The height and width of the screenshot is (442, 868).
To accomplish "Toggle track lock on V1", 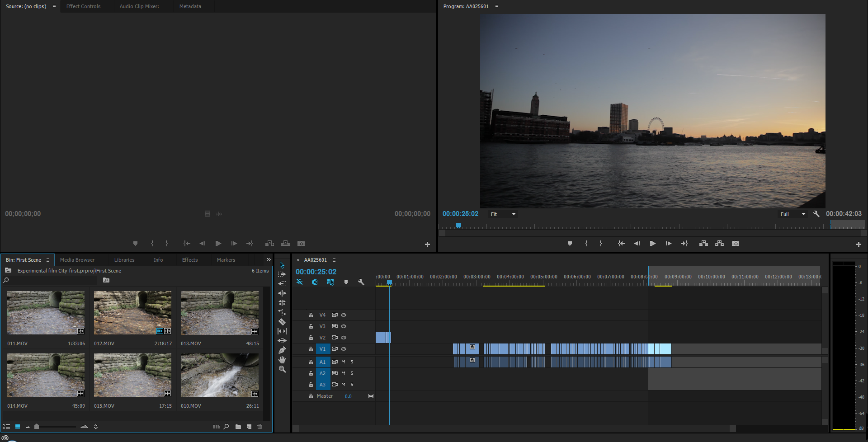I will [311, 349].
